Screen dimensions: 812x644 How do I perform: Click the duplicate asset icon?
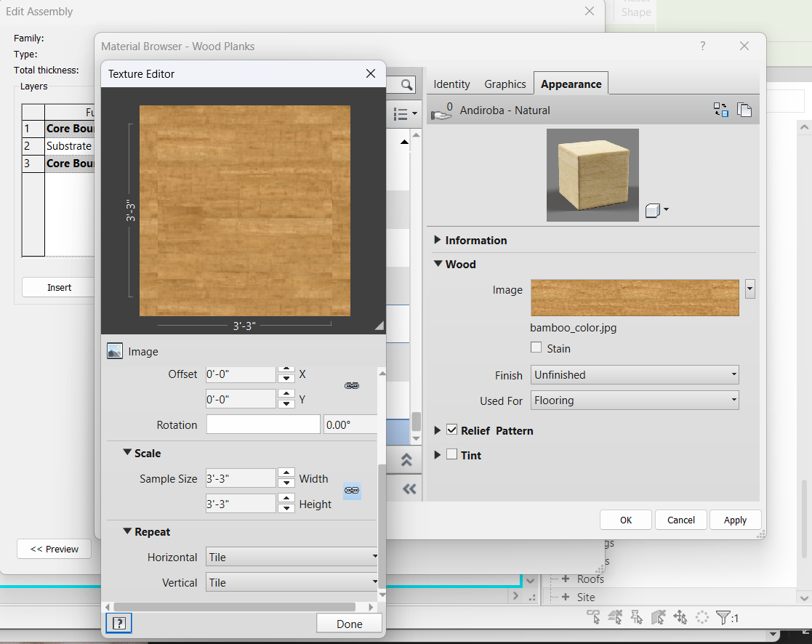pyautogui.click(x=744, y=109)
